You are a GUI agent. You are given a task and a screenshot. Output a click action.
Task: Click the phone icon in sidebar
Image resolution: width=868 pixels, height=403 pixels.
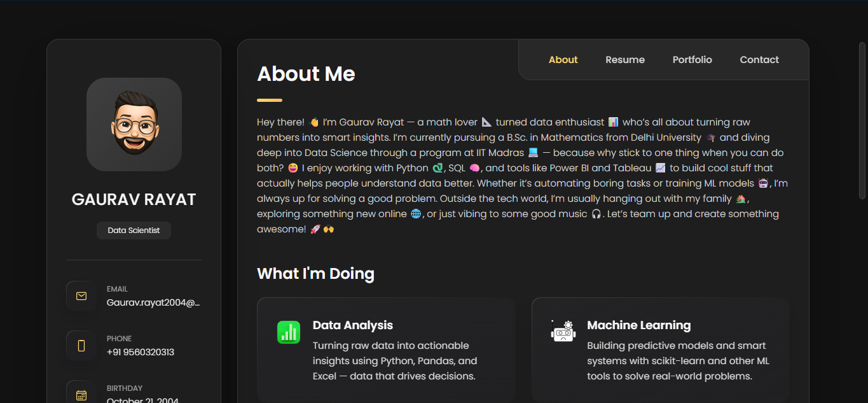81,346
